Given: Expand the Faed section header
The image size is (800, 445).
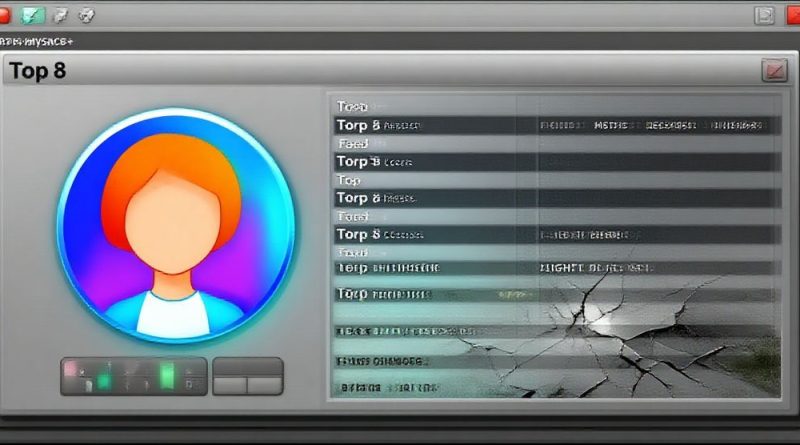Looking at the screenshot, I should pyautogui.click(x=353, y=144).
